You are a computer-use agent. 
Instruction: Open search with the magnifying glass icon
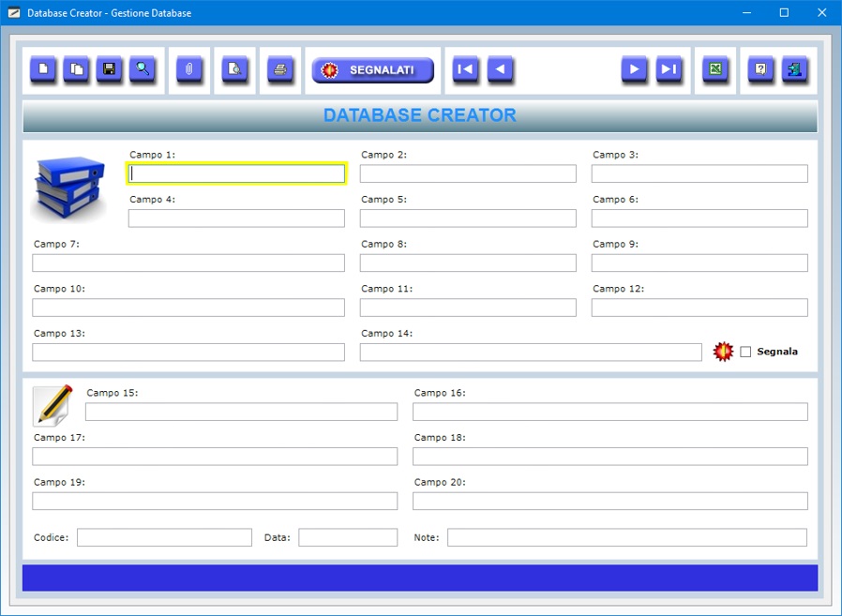click(x=143, y=69)
